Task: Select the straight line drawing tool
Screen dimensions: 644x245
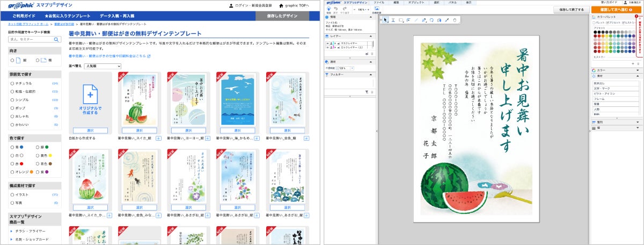Action: (x=416, y=20)
